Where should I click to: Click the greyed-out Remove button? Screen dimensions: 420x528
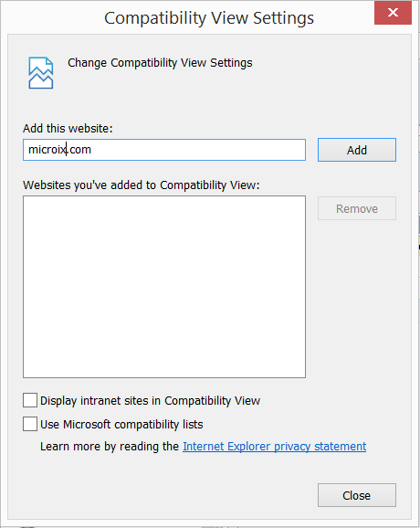pos(357,208)
